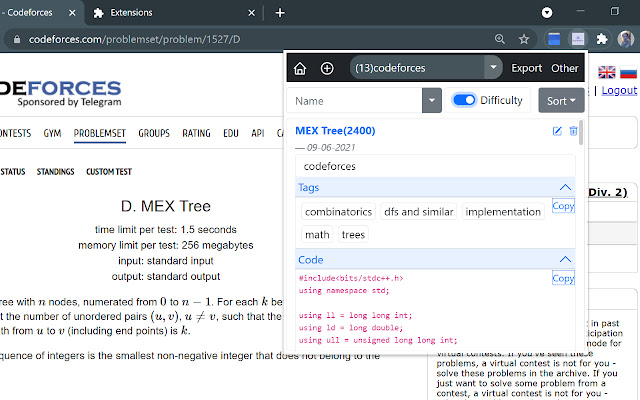Delete the MEX Tree entry
640x400 pixels.
(x=573, y=131)
